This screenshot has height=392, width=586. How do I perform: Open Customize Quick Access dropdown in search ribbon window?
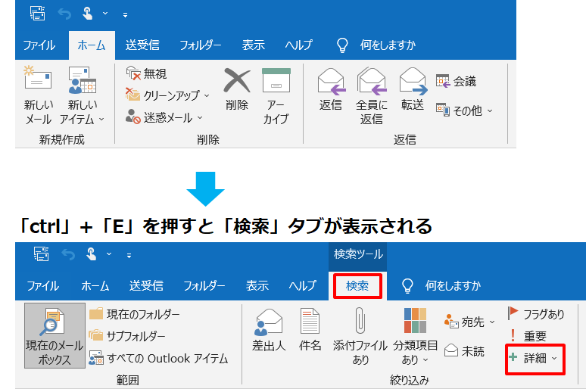click(129, 256)
